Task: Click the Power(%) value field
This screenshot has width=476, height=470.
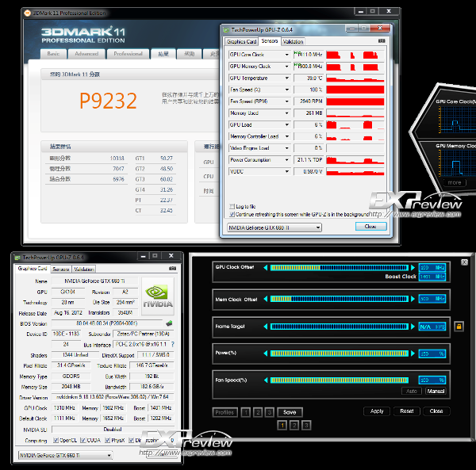Action: click(432, 353)
